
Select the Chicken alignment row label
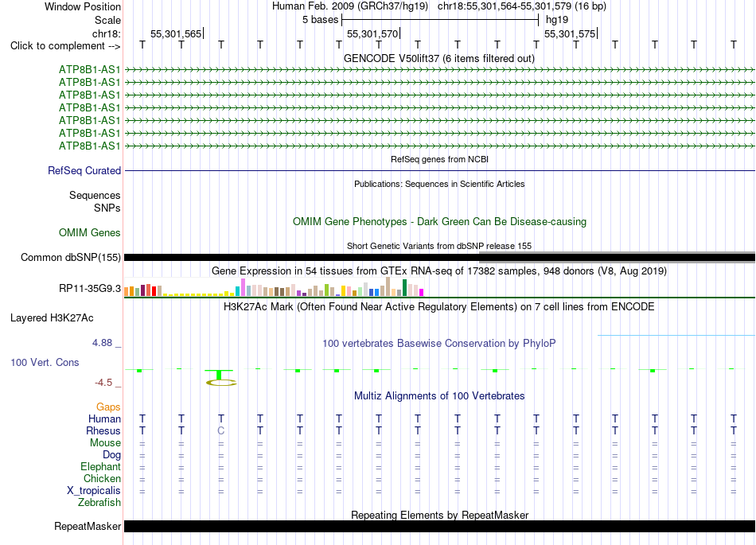pos(102,478)
